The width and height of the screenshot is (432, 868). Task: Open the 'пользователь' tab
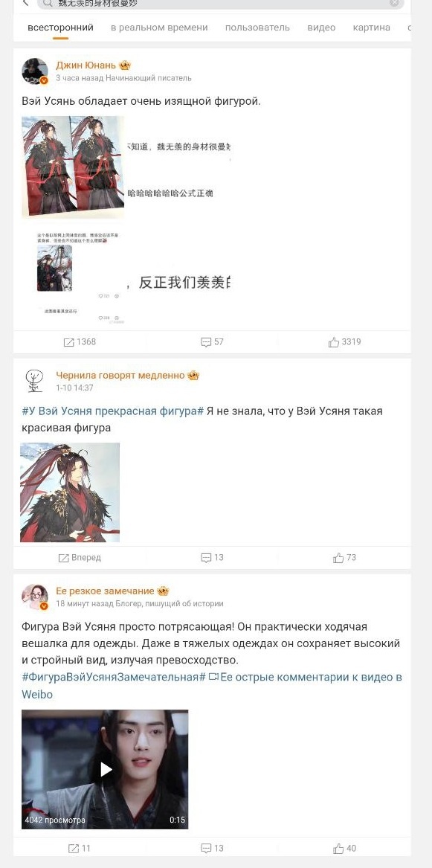coord(257,27)
